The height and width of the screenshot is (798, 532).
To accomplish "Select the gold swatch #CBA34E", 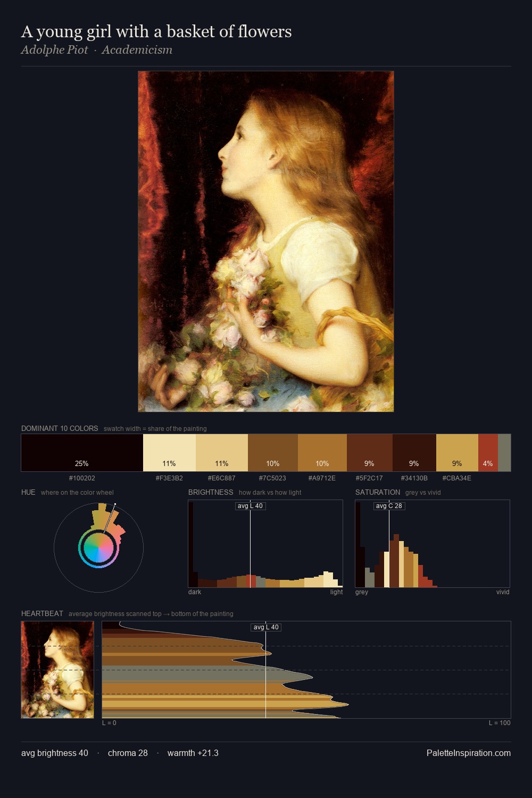I will (x=457, y=453).
